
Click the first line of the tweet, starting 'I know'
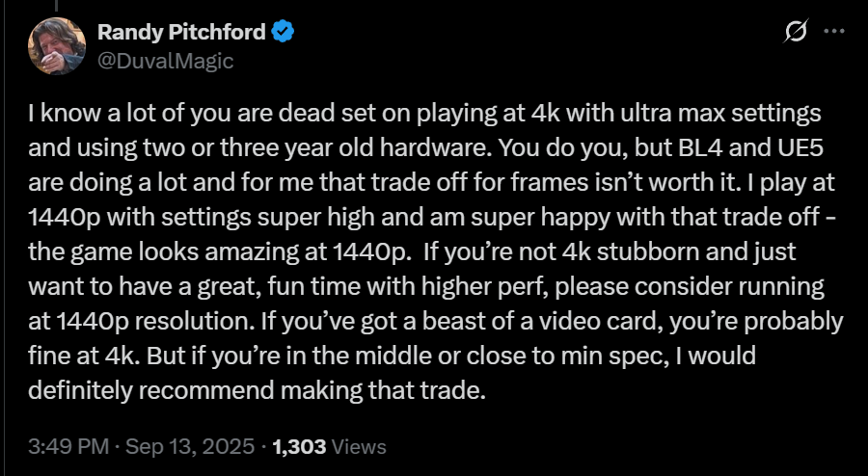[x=424, y=115]
